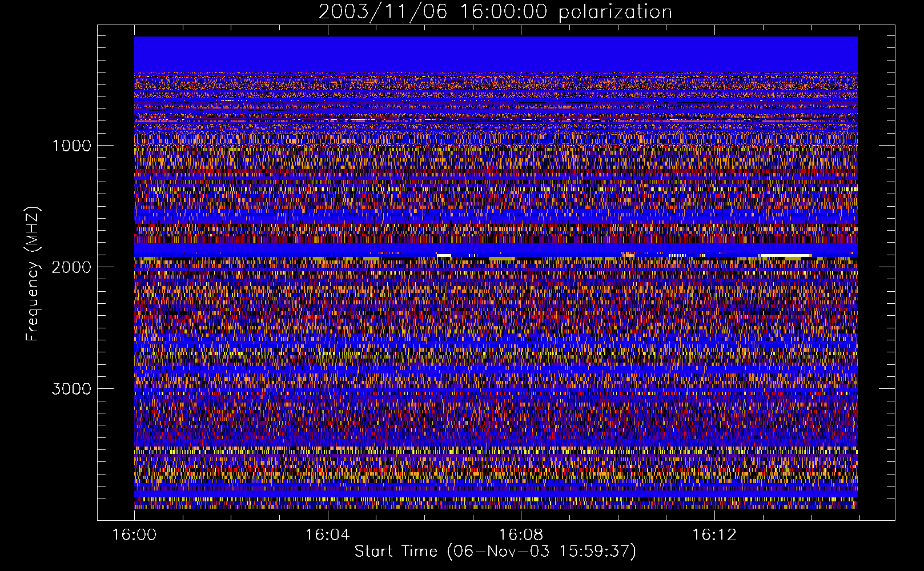Click the long white streak near 16:13 in the 1900 MHz band
The height and width of the screenshot is (571, 924).
pos(785,255)
